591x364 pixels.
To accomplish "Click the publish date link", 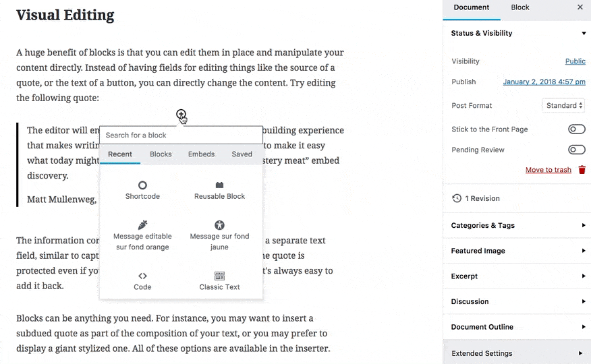I will 544,82.
